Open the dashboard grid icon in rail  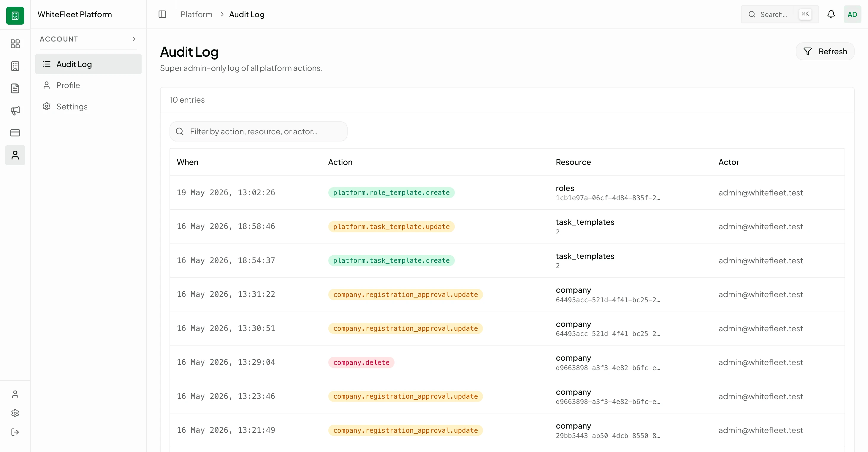15,44
